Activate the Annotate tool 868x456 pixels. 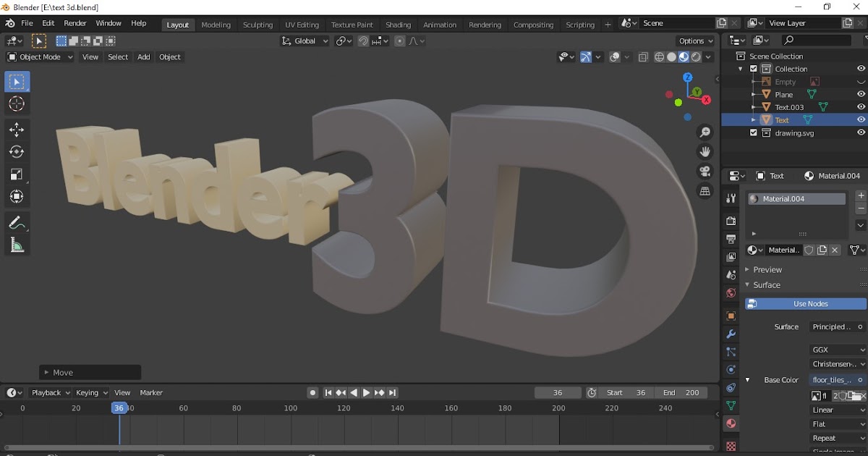(x=17, y=222)
